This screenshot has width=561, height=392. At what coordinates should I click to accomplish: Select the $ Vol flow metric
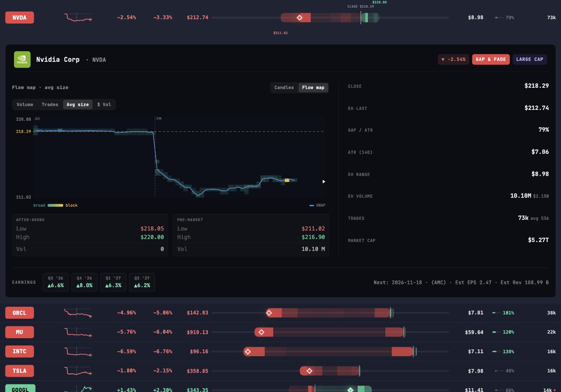tap(104, 104)
